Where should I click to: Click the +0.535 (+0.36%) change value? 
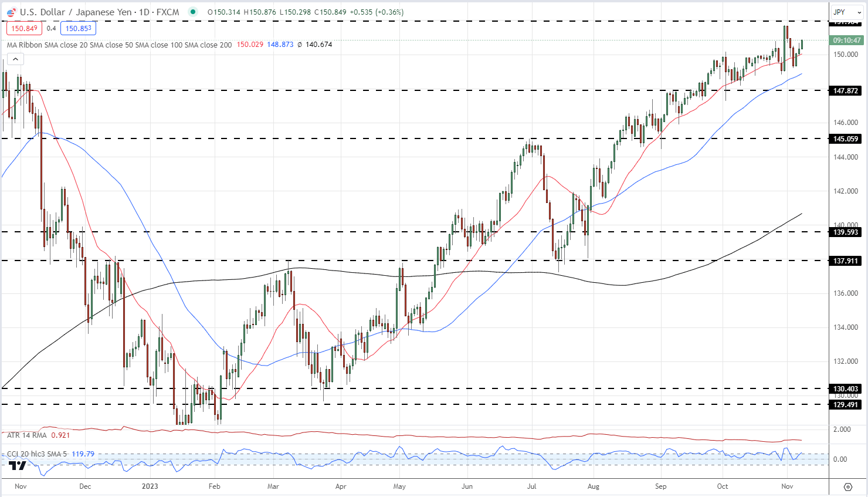click(x=377, y=12)
